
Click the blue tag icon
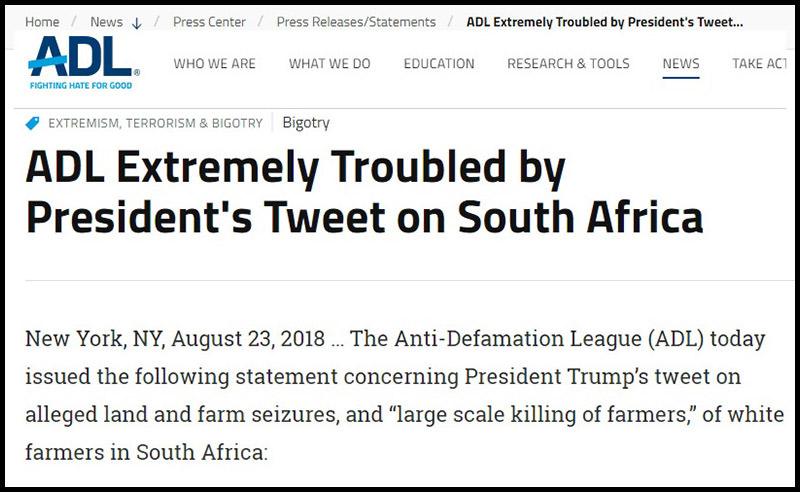[32, 123]
